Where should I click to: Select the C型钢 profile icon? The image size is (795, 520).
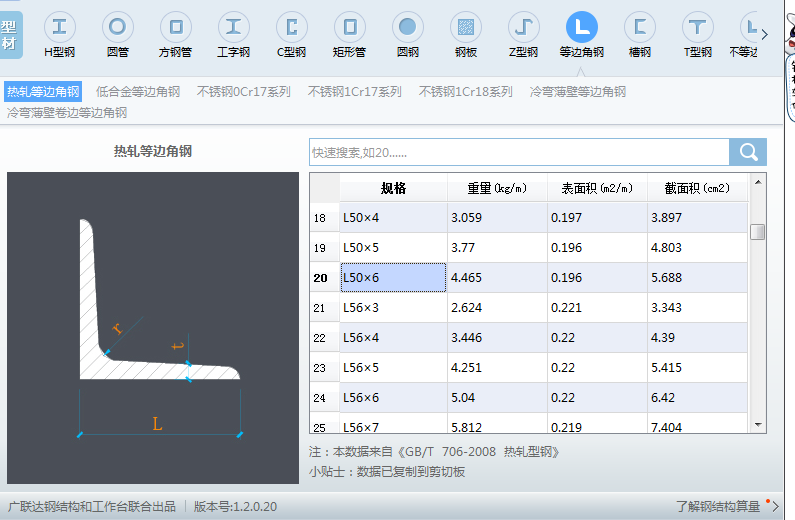[x=292, y=27]
